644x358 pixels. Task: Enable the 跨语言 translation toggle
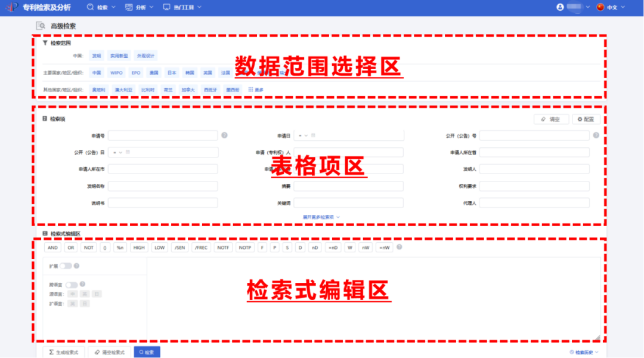72,285
